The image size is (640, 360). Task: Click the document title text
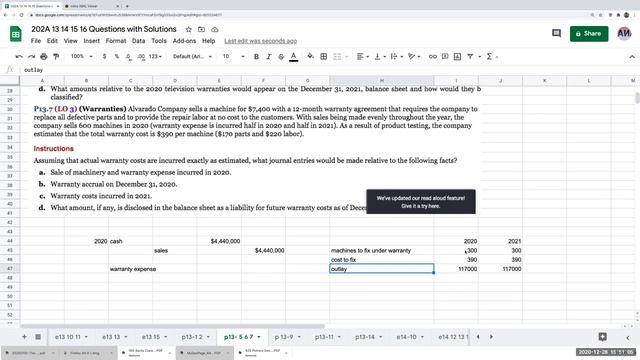104,29
